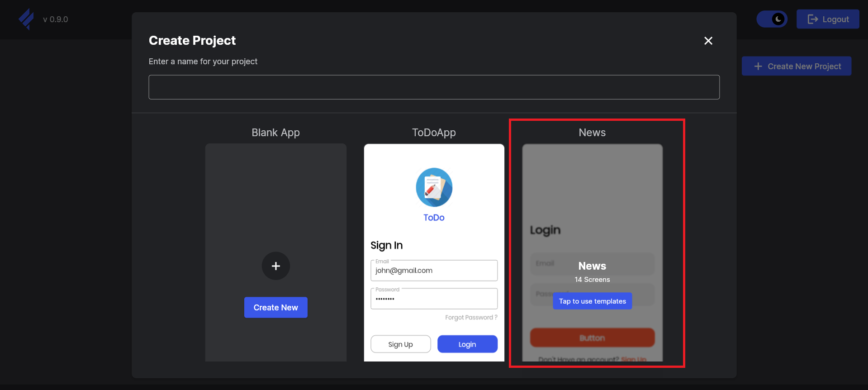The height and width of the screenshot is (390, 868).
Task: Click Tap to use templates button
Action: [592, 301]
